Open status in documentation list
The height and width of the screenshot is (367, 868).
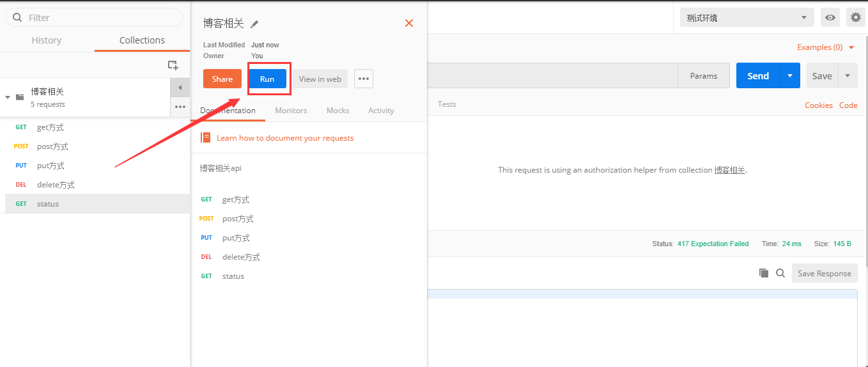coord(233,276)
